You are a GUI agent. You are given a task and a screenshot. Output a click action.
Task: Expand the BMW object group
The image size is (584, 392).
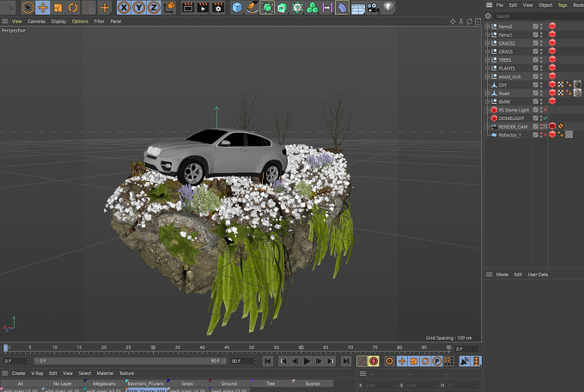tap(488, 101)
